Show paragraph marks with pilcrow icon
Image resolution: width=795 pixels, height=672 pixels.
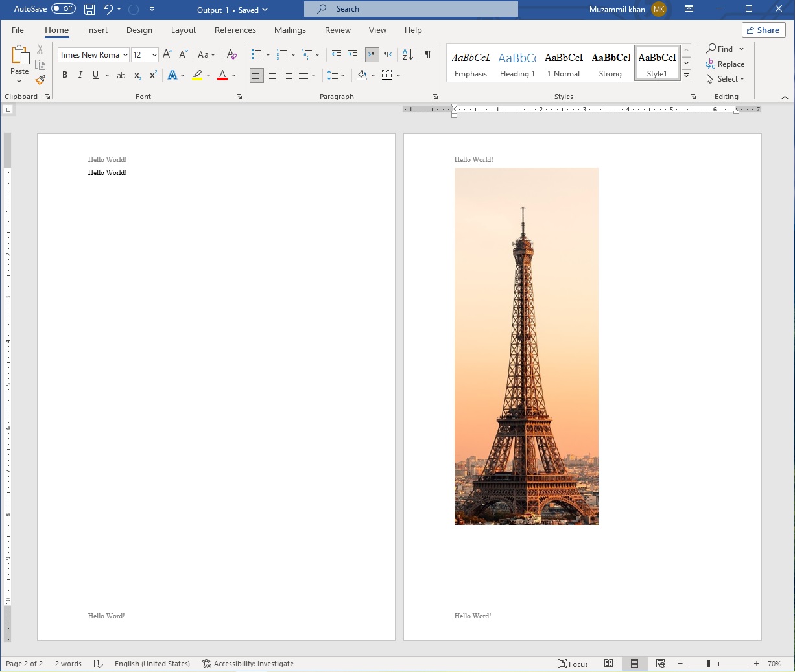427,54
